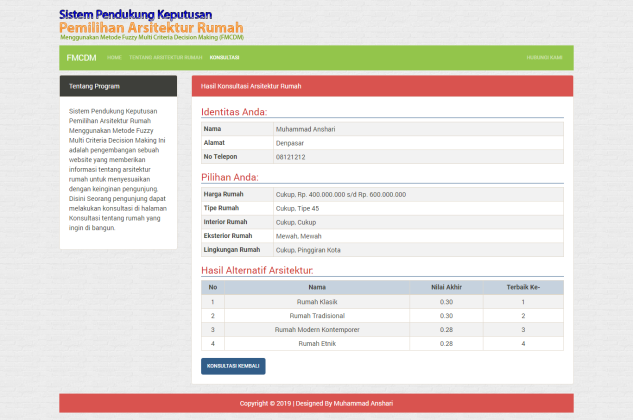Click the phone number 08121212 field
This screenshot has height=420, width=633.
pos(290,157)
